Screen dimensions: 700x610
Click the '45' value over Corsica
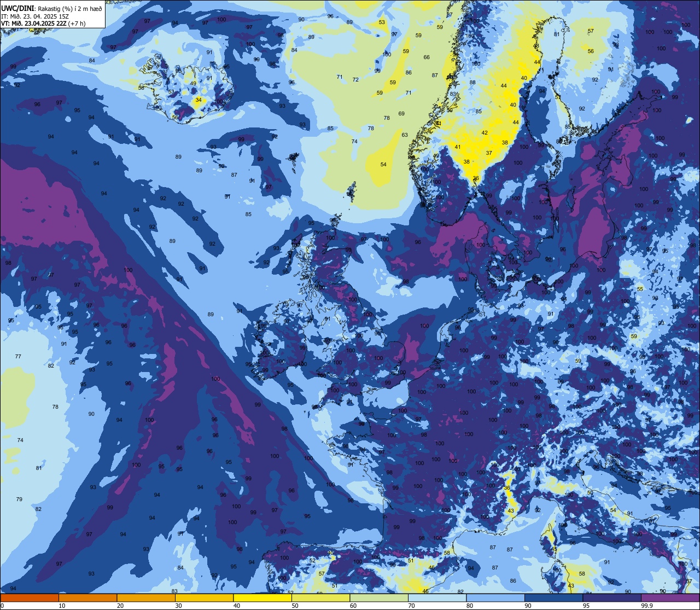(554, 549)
